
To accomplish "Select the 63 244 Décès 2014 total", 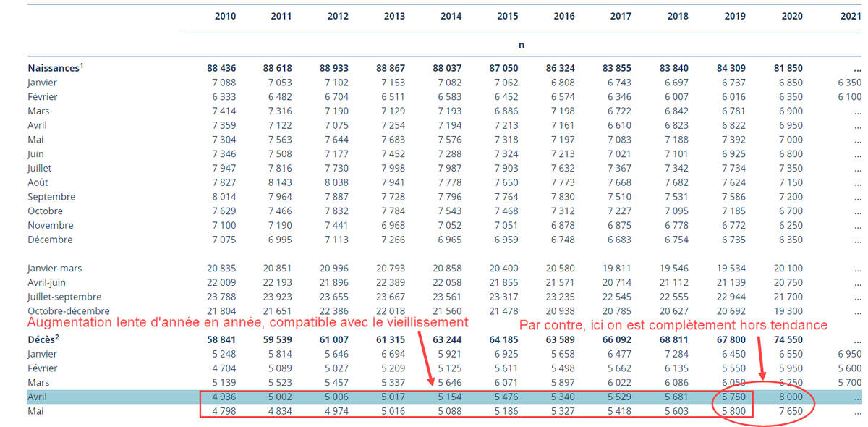I will tap(447, 339).
